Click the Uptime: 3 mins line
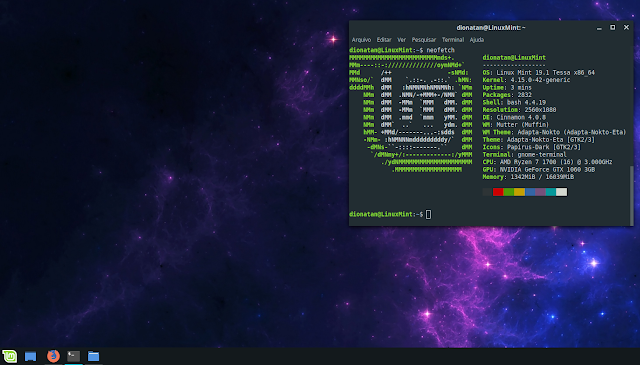The height and width of the screenshot is (365, 640). pyautogui.click(x=507, y=87)
